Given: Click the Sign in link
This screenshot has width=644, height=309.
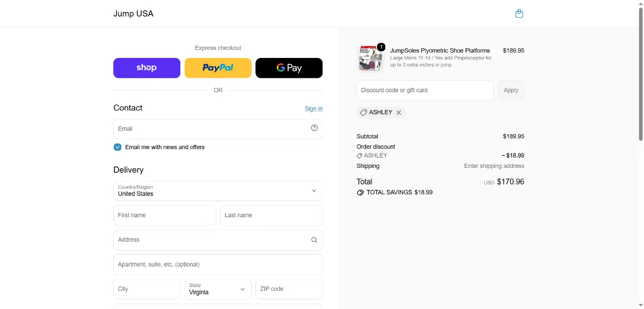Looking at the screenshot, I should coord(313,108).
